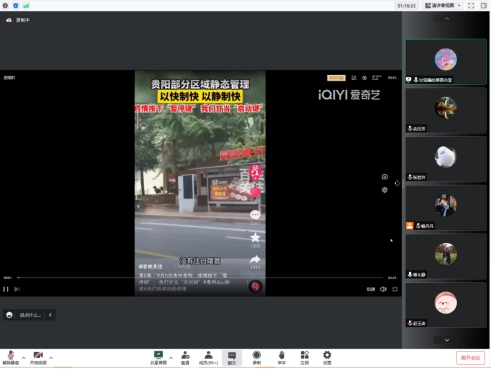This screenshot has width=491, height=369.
Task: Open the speaker view layout dropdown
Action: point(443,6)
